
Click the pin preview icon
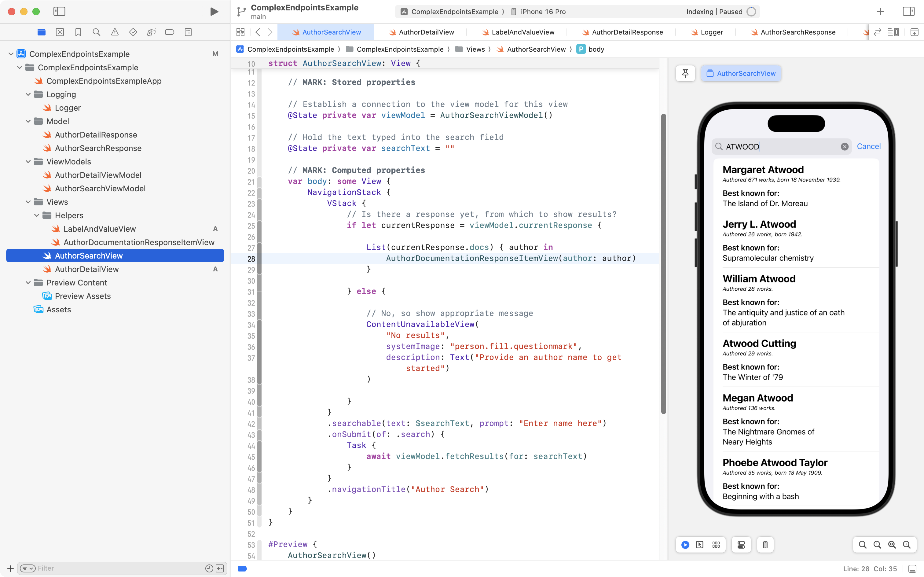pos(685,73)
